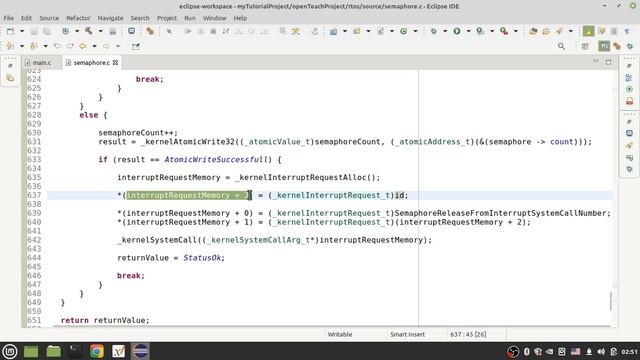Click the Eclipse icon in the taskbar

[x=141, y=351]
